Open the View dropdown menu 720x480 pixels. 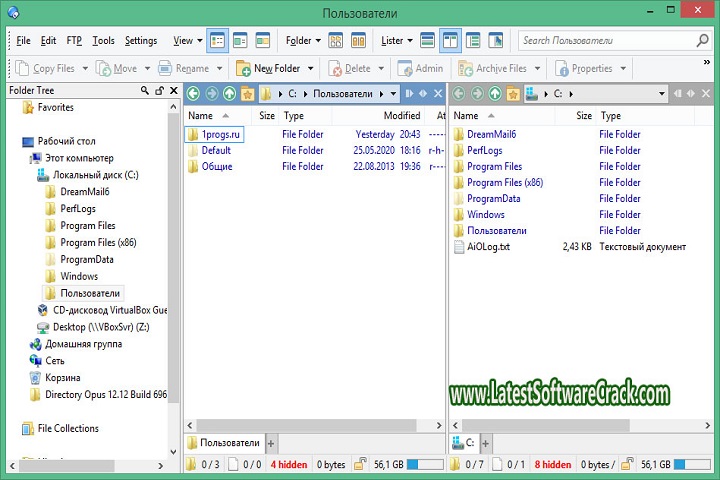click(x=185, y=41)
